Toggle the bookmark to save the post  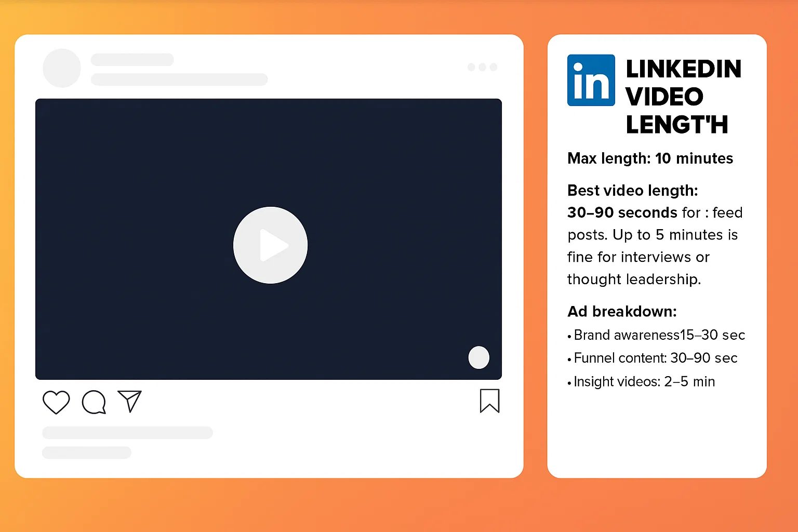click(x=489, y=402)
